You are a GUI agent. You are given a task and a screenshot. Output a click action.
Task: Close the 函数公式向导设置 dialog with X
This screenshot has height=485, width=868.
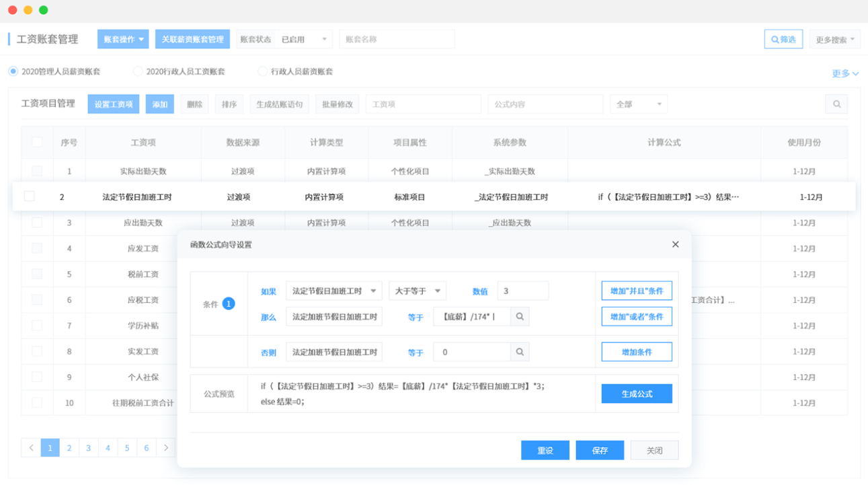point(676,244)
